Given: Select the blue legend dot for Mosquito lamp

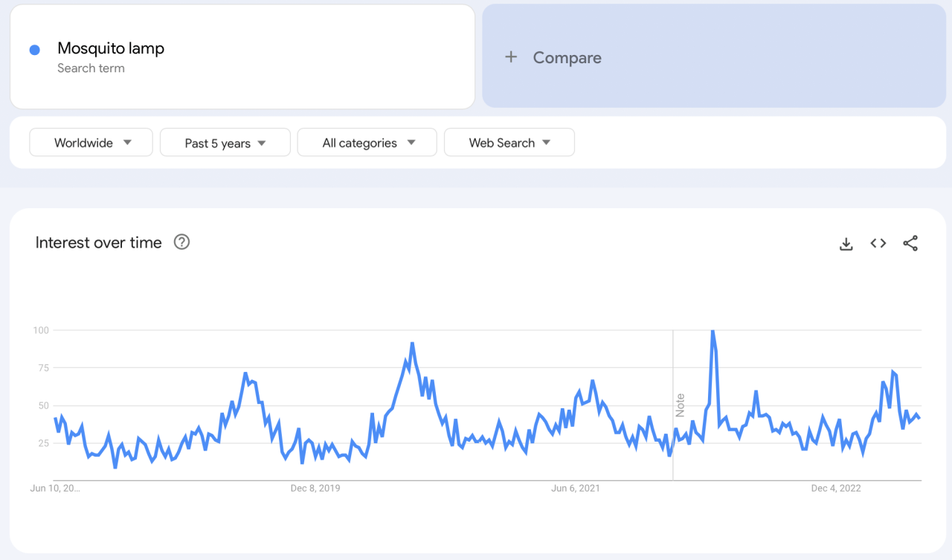Looking at the screenshot, I should [33, 49].
